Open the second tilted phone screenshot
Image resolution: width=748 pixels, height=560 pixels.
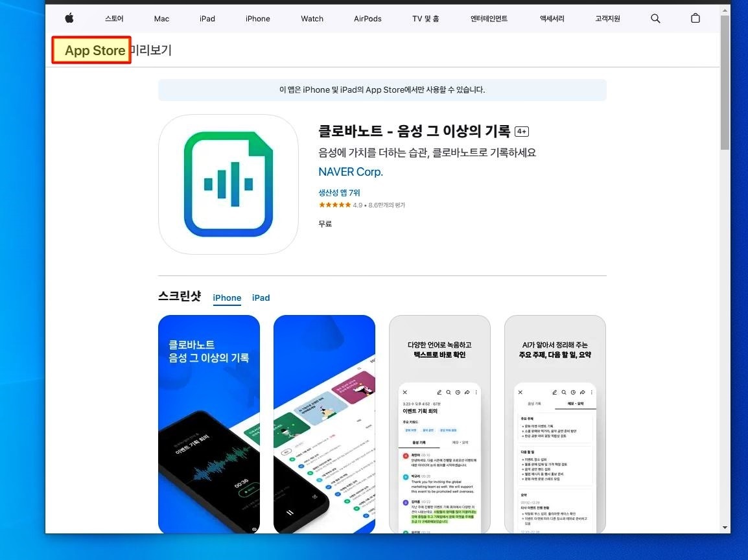tap(324, 424)
